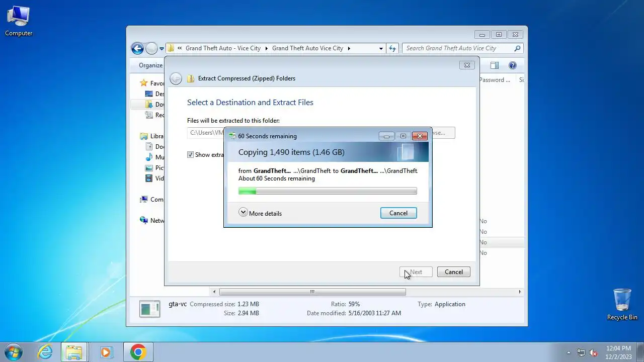Click the search magnifier icon
Screen dimensions: 644x362
pyautogui.click(x=517, y=48)
